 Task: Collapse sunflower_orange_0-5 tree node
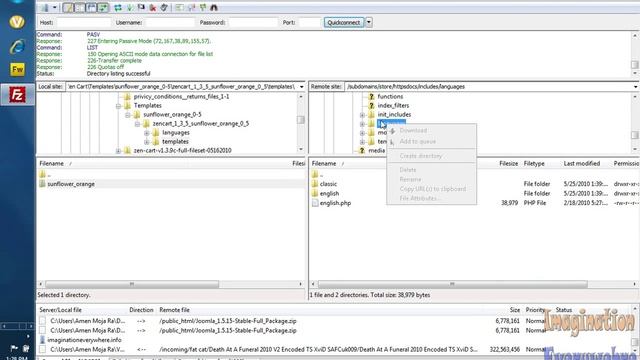pyautogui.click(x=128, y=115)
